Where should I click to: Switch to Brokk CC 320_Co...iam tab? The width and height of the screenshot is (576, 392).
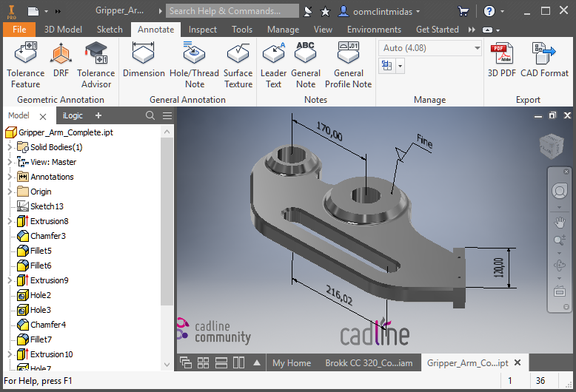[x=369, y=363]
